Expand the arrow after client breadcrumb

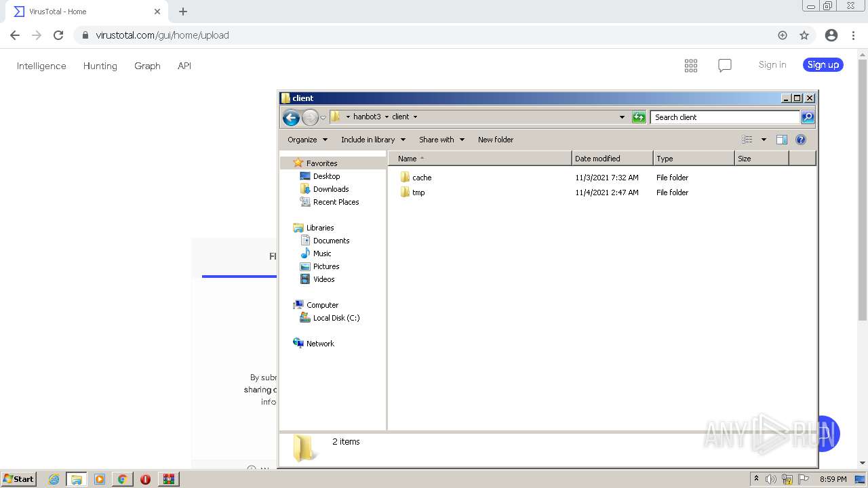coord(415,117)
